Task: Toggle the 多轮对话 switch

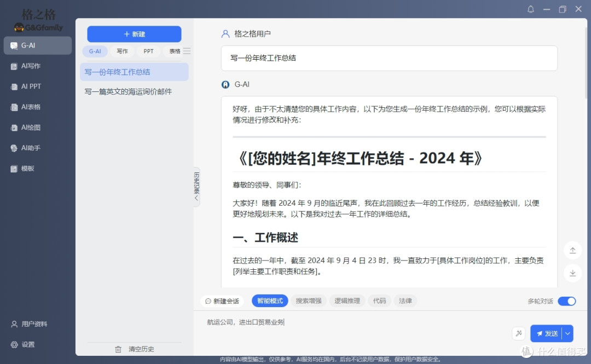Action: point(567,301)
